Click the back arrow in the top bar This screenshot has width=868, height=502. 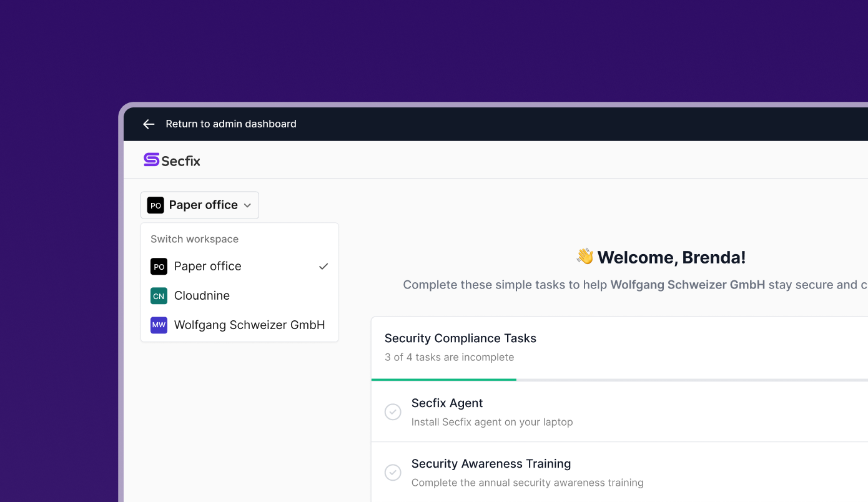149,124
